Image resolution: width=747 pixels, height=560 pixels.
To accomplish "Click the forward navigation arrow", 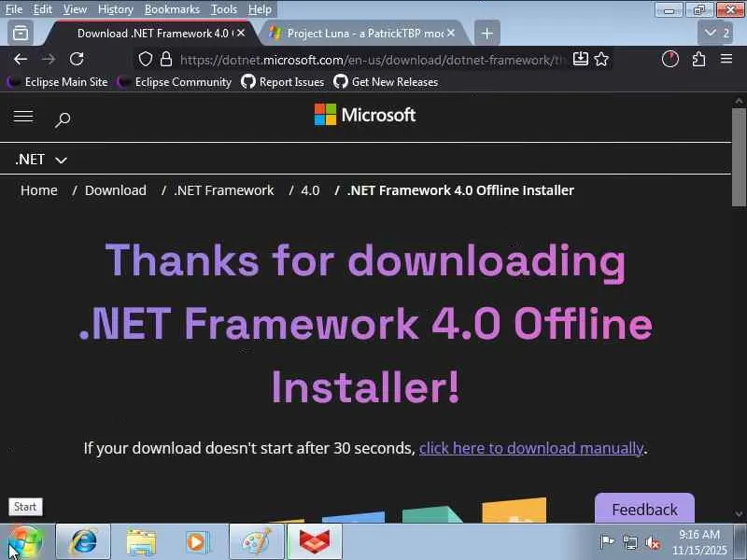I will pyautogui.click(x=49, y=59).
